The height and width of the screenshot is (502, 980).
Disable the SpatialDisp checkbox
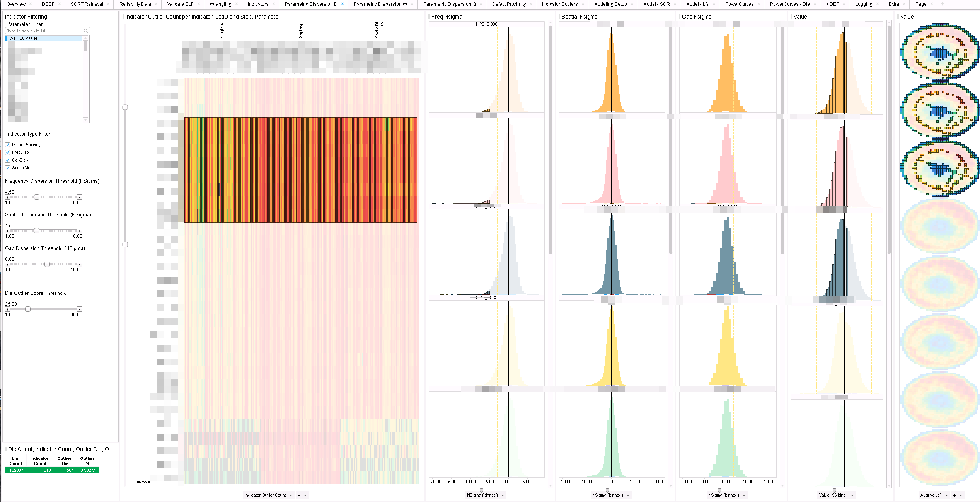pos(8,168)
